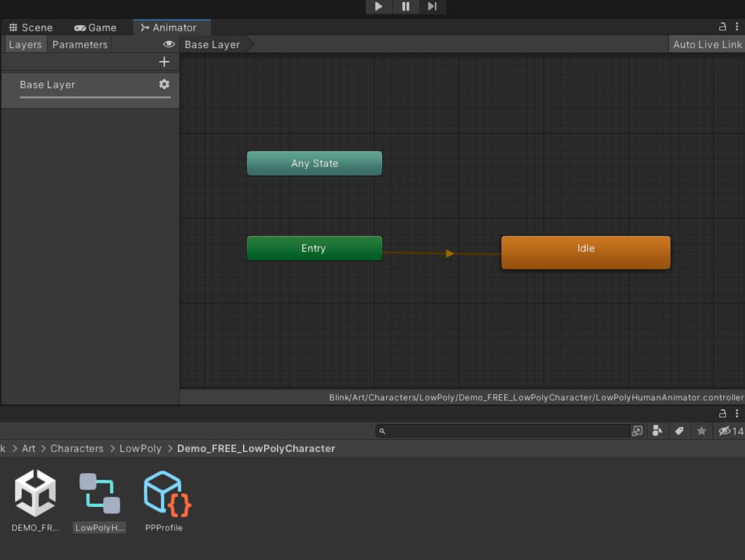Screen dimensions: 745x560
Task: Open the search by label icon
Action: (x=679, y=430)
